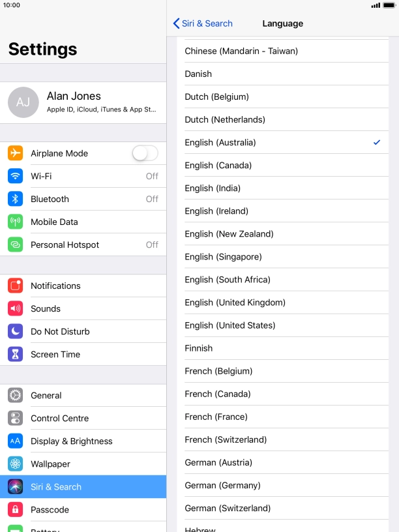Choose German (Switzerland) language

283,508
